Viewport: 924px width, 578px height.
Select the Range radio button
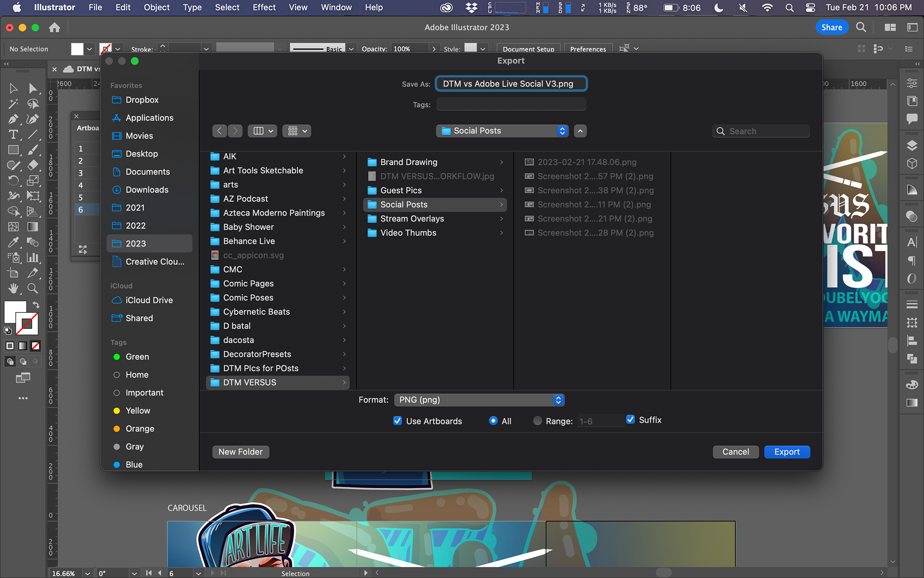click(x=537, y=420)
